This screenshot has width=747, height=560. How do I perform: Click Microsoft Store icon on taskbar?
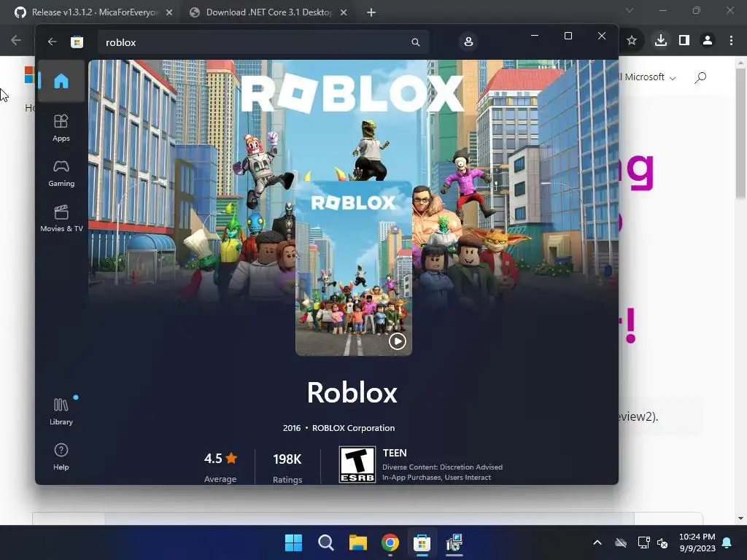pos(422,542)
